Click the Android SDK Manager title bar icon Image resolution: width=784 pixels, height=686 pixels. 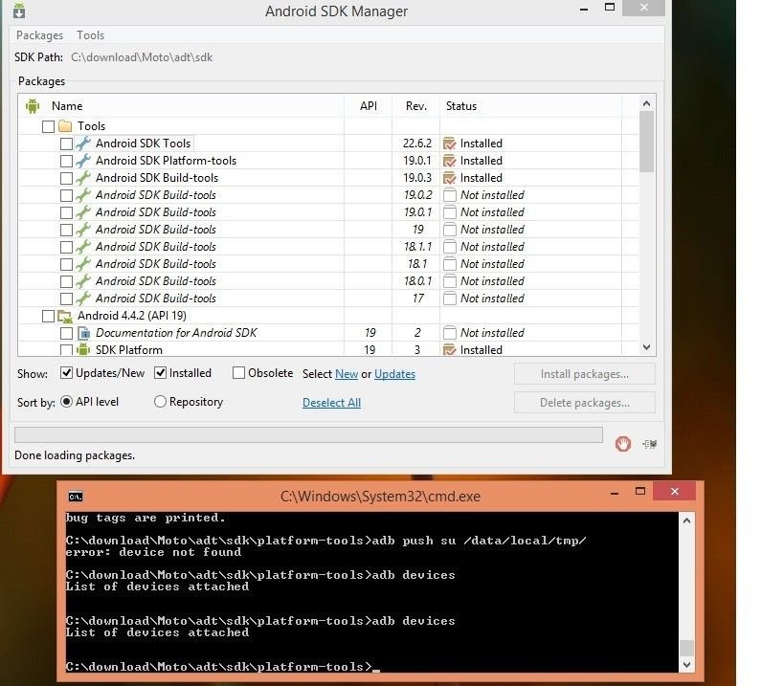(19, 10)
